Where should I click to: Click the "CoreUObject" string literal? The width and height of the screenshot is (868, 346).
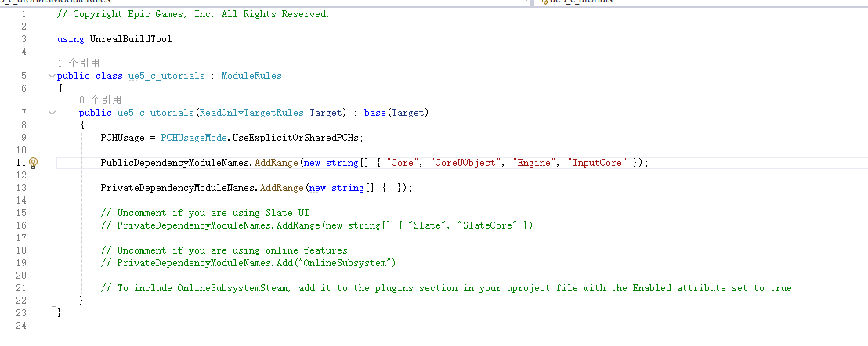(x=467, y=163)
